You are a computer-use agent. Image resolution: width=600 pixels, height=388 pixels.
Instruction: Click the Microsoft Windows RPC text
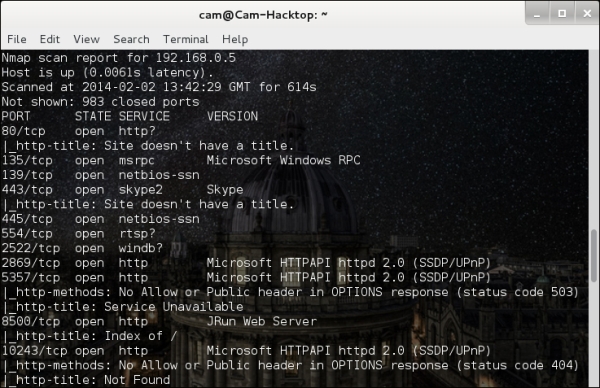pyautogui.click(x=284, y=160)
